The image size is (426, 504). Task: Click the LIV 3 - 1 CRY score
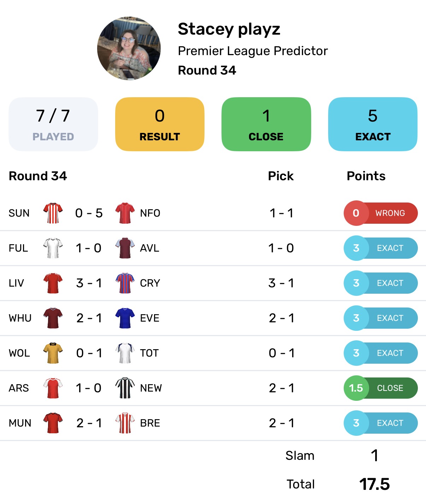[x=89, y=283]
